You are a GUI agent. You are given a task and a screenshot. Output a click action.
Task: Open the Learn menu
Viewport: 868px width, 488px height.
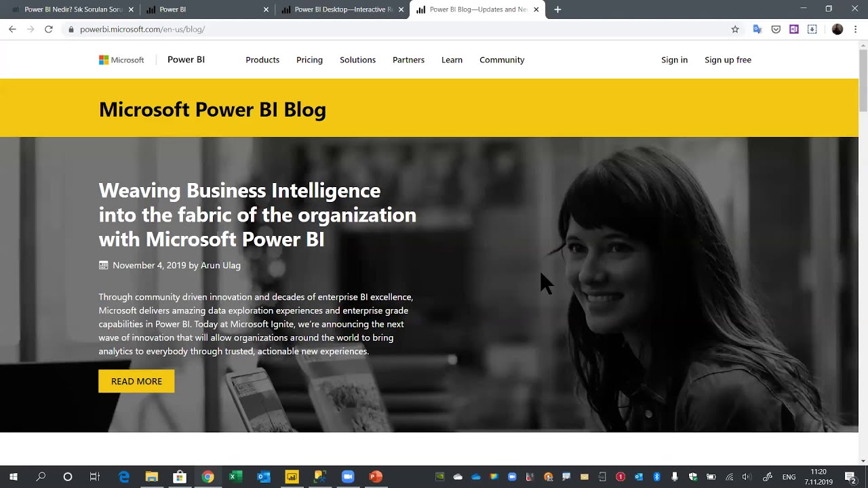[452, 60]
